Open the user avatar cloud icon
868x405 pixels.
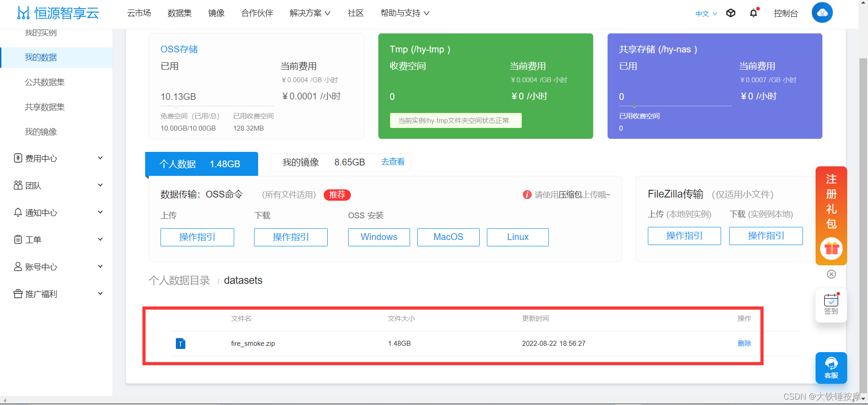click(822, 13)
